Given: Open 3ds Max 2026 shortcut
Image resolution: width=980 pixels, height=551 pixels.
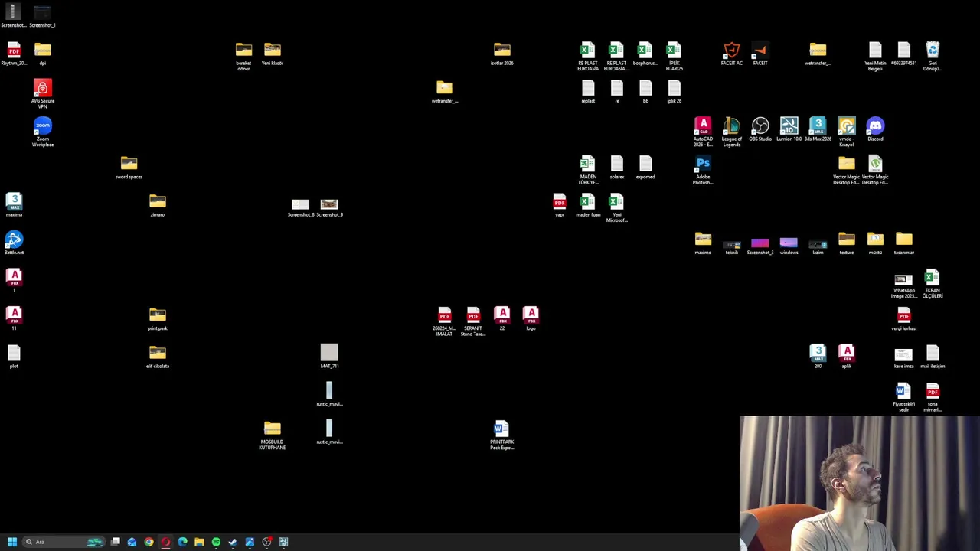Looking at the screenshot, I should [x=818, y=129].
